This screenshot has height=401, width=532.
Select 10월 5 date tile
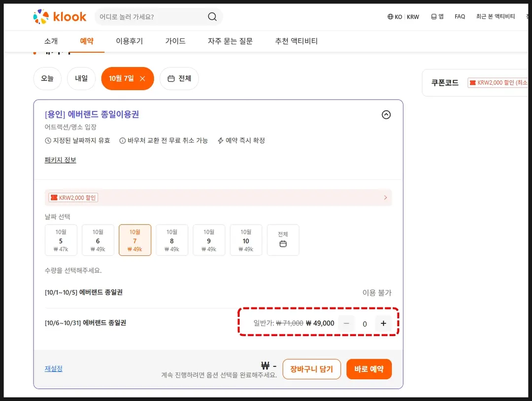click(x=61, y=240)
